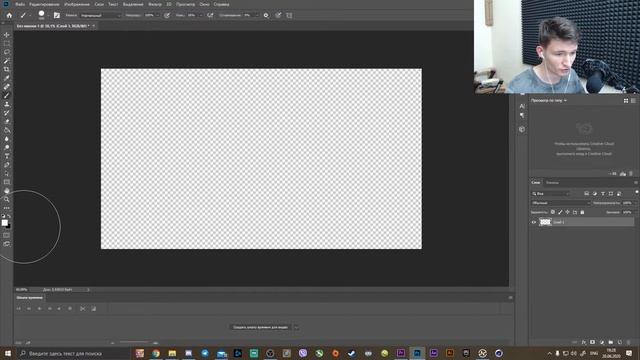Hide the Слой 1 layer
Image resolution: width=640 pixels, height=360 pixels.
click(533, 222)
